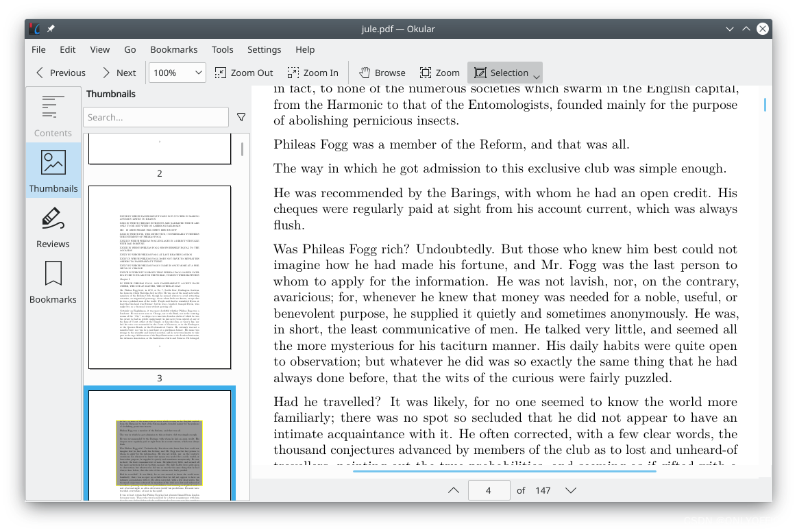The width and height of the screenshot is (797, 532).
Task: Switch to the Thumbnails sidebar panel
Action: 53,170
